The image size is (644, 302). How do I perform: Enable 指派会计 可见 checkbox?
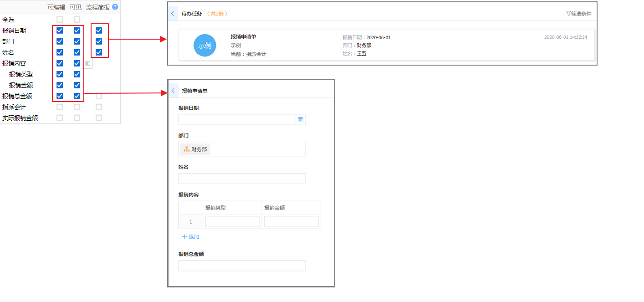[x=77, y=107]
